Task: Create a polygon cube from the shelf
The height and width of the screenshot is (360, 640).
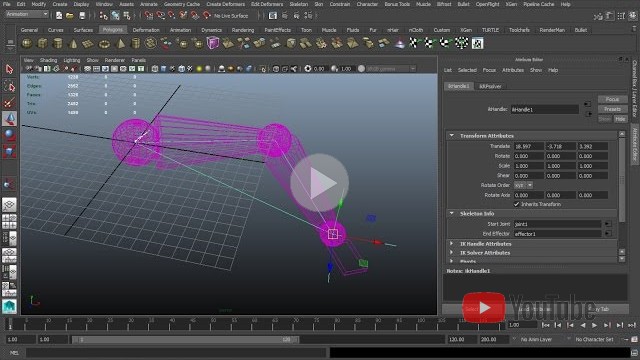Action: (42, 43)
